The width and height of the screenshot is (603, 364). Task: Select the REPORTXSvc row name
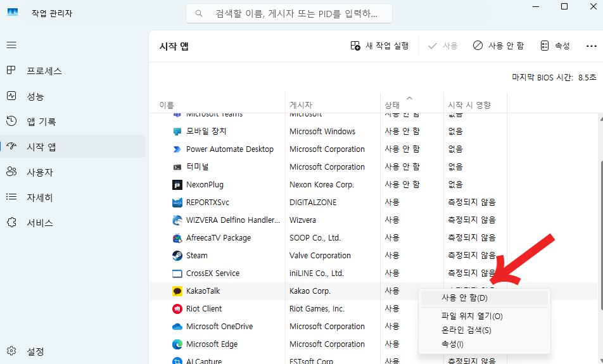[208, 202]
